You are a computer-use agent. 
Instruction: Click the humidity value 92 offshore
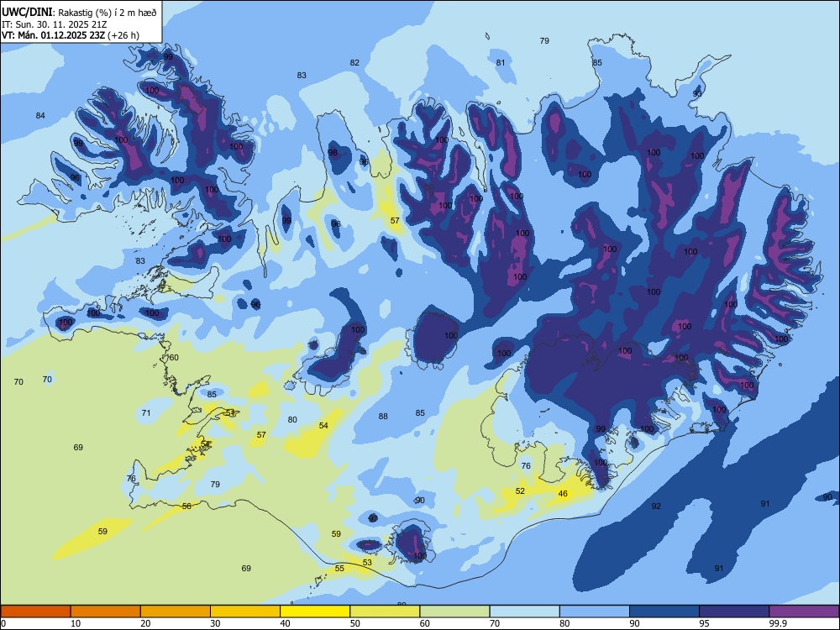[656, 506]
